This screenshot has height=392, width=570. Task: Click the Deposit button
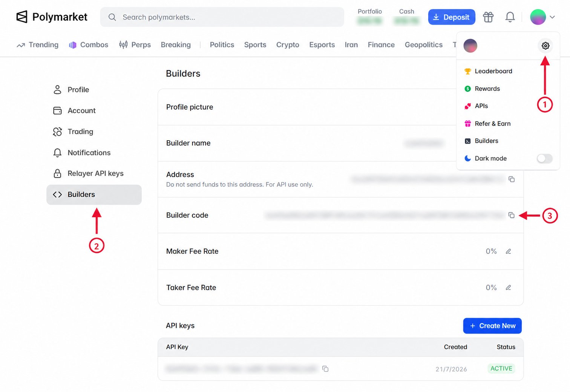coord(452,17)
